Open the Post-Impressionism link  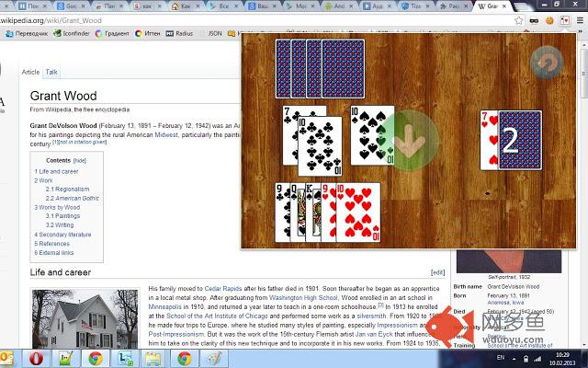coord(176,334)
